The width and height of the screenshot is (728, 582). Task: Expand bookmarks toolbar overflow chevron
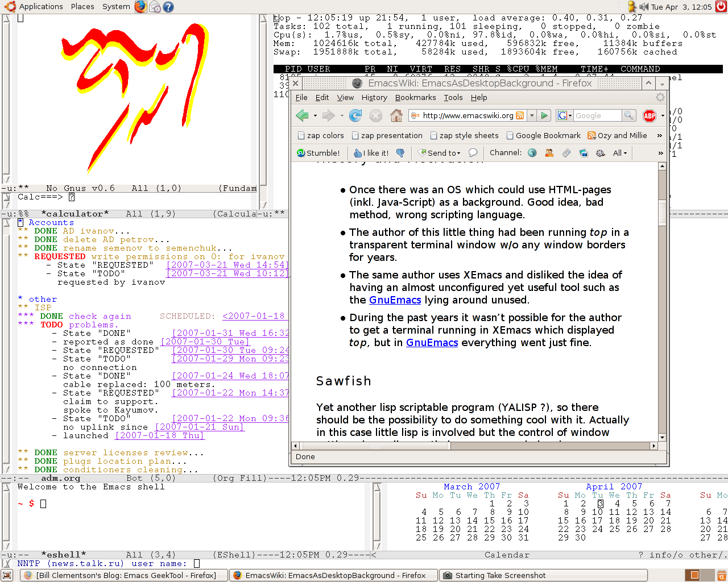[x=660, y=135]
